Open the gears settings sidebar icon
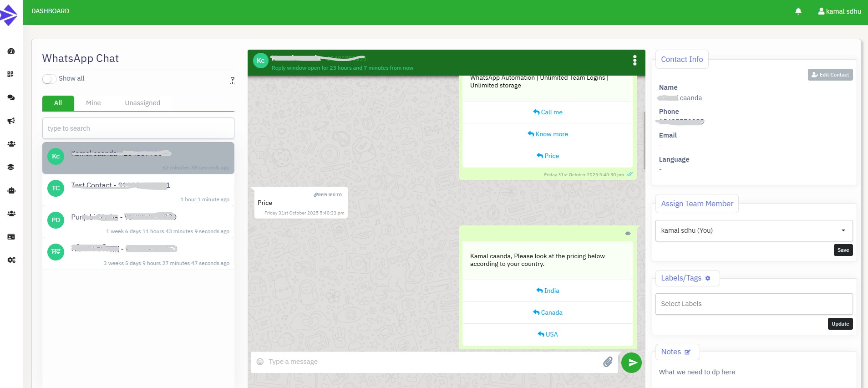Screen dimensions: 868x388 11,260
